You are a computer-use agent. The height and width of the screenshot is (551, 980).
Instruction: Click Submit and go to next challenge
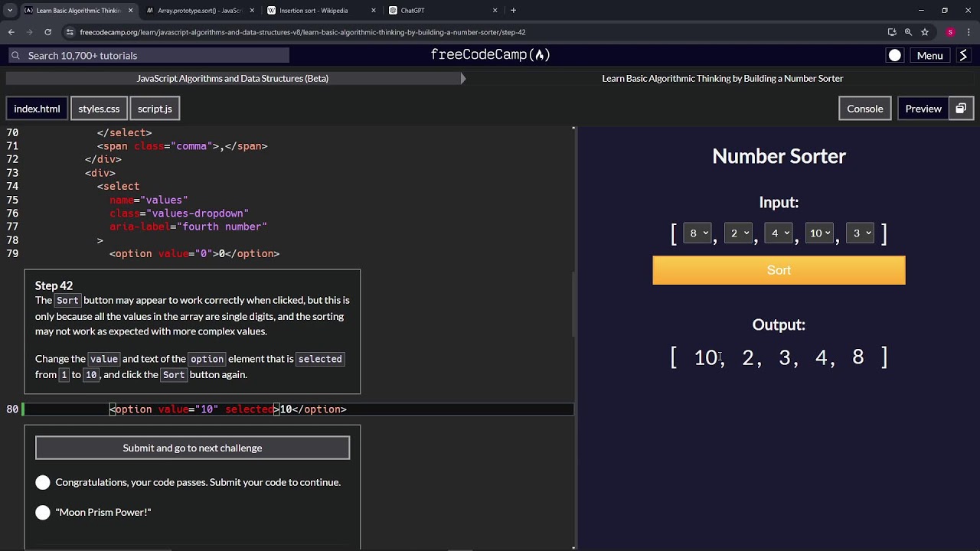point(192,448)
